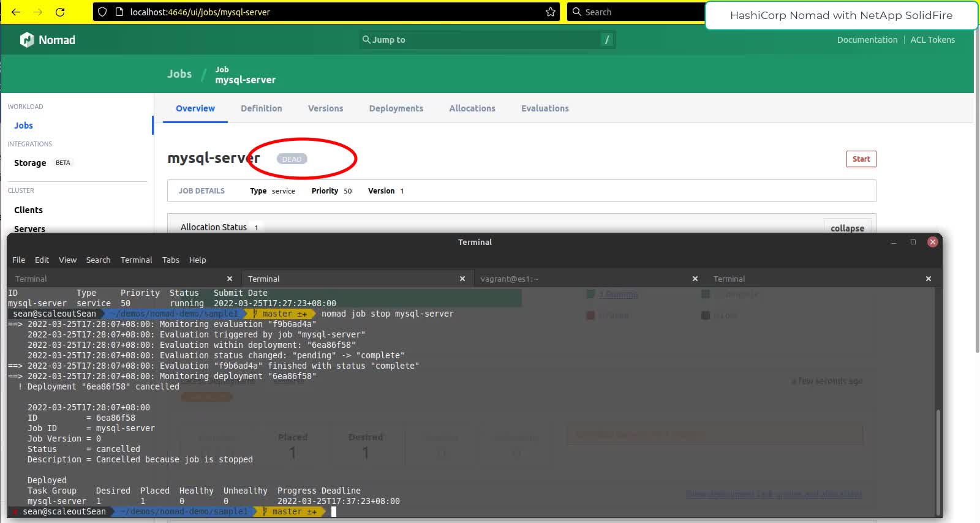Click the browser back arrow
Image resolution: width=980 pixels, height=523 pixels.
click(16, 12)
